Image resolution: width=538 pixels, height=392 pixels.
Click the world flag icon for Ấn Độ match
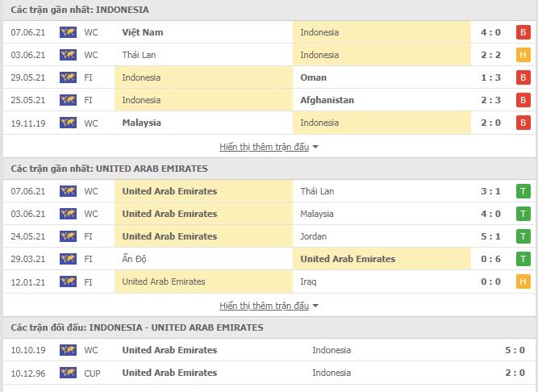coord(68,259)
